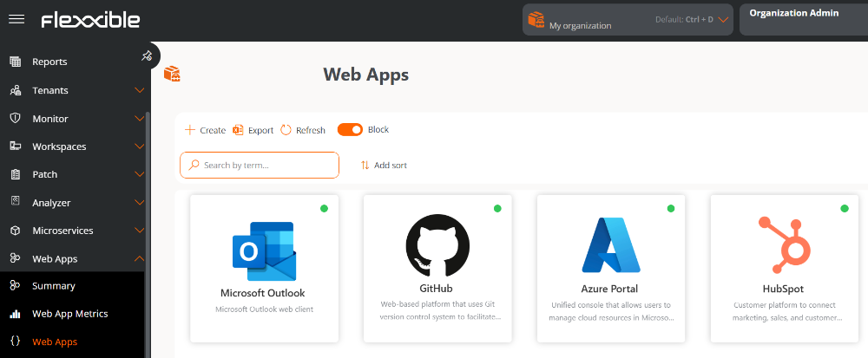The width and height of the screenshot is (868, 358).
Task: Click the Microsoft Outlook logo
Action: [264, 251]
